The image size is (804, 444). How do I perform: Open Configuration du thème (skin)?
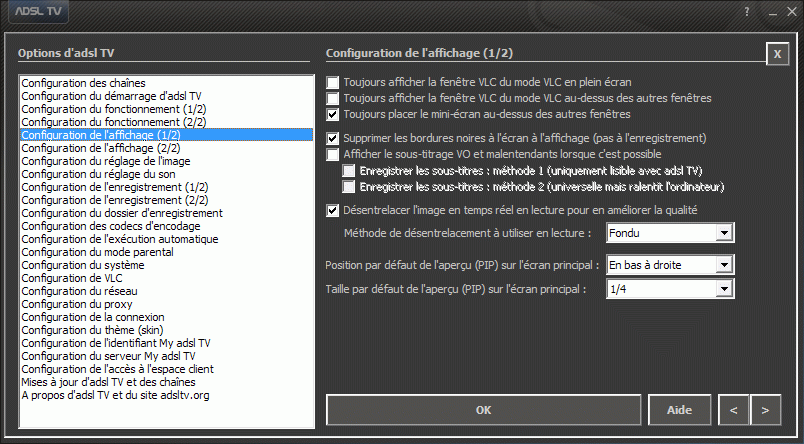click(x=167, y=330)
